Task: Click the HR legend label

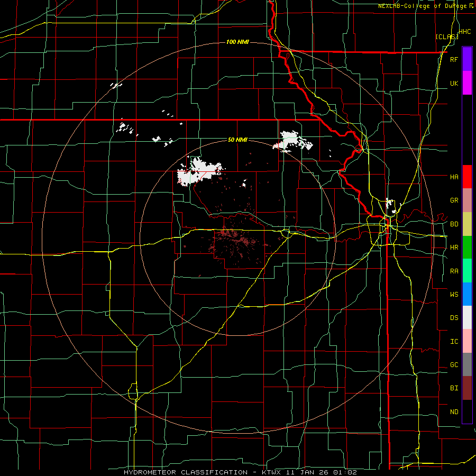Action: pyautogui.click(x=454, y=248)
